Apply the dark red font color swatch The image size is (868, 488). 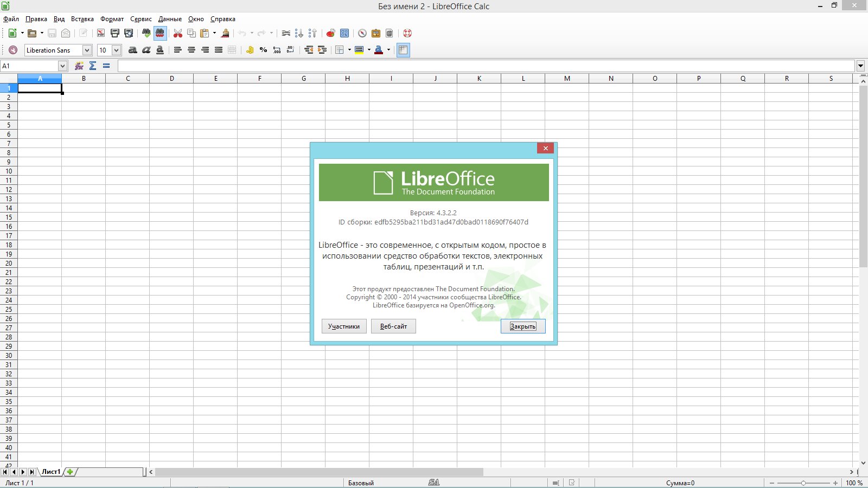pyautogui.click(x=379, y=50)
